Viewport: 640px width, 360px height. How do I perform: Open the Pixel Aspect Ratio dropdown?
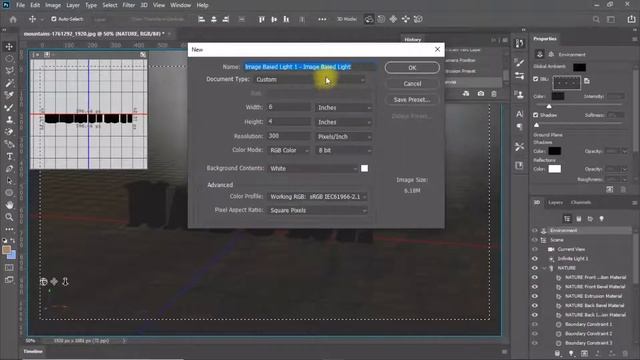point(318,211)
